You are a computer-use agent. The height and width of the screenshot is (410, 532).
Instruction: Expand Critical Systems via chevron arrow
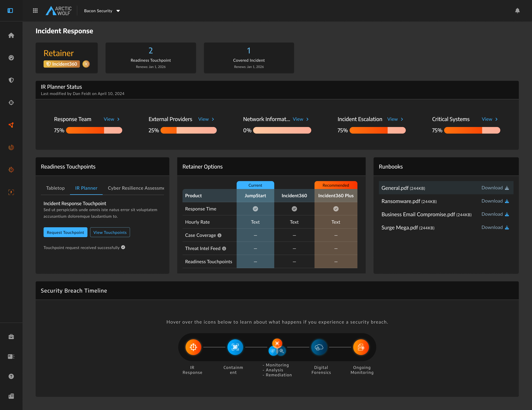496,119
